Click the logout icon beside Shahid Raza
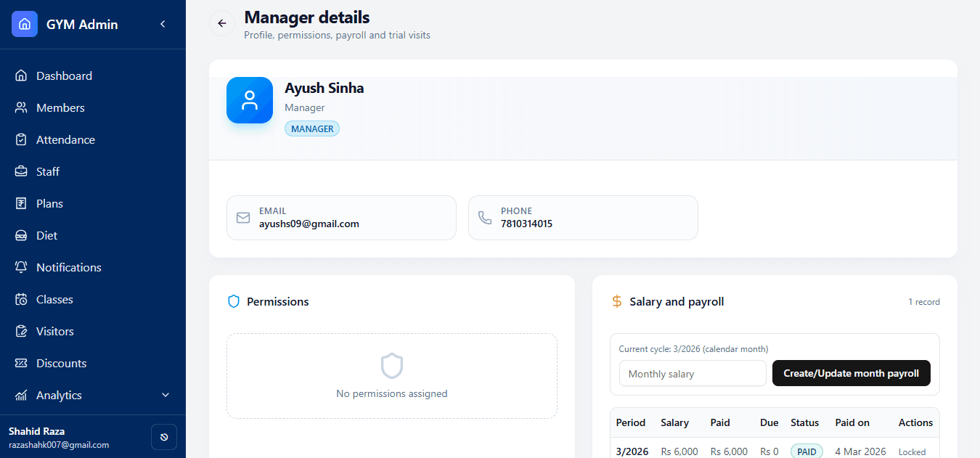 163,437
